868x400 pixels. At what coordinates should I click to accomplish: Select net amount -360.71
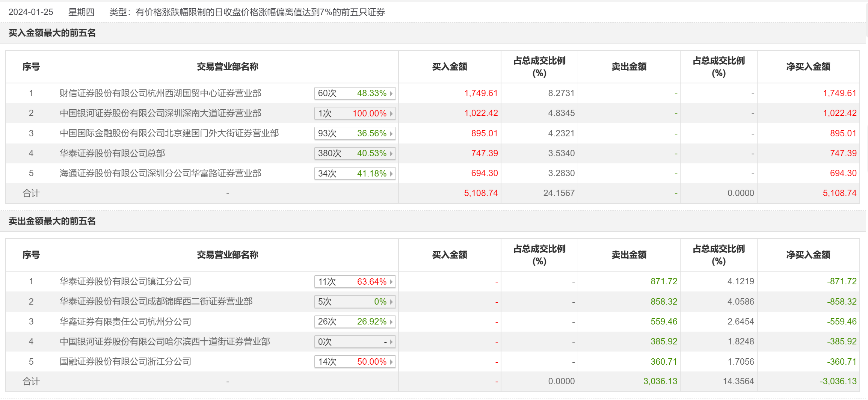[842, 362]
